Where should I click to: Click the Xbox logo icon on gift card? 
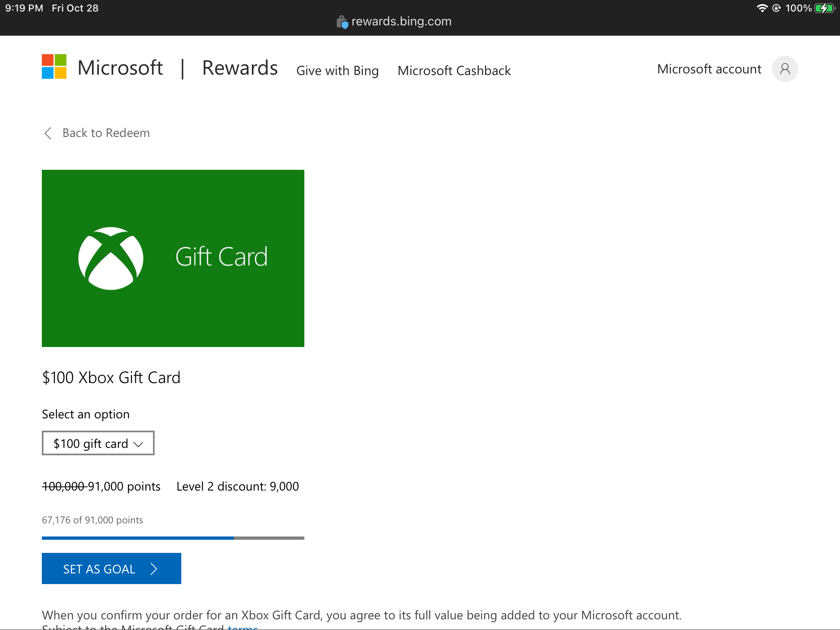(x=111, y=258)
